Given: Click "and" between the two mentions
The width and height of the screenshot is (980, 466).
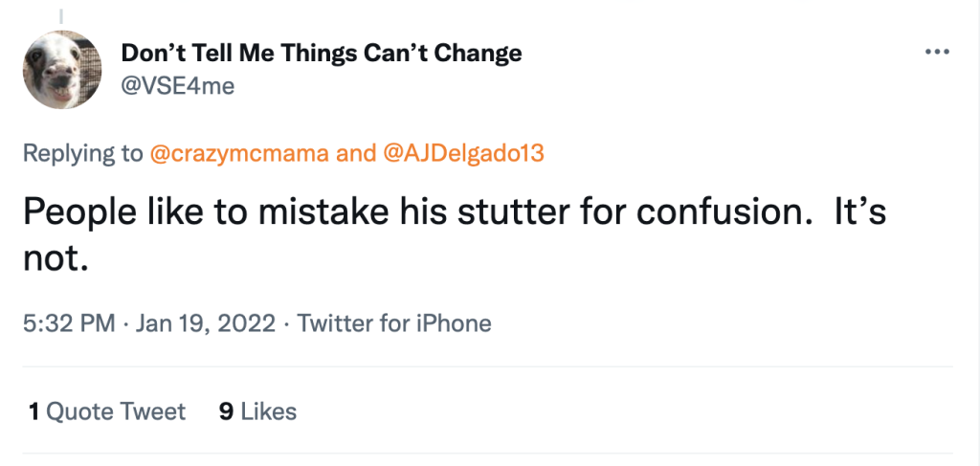Looking at the screenshot, I should [357, 154].
